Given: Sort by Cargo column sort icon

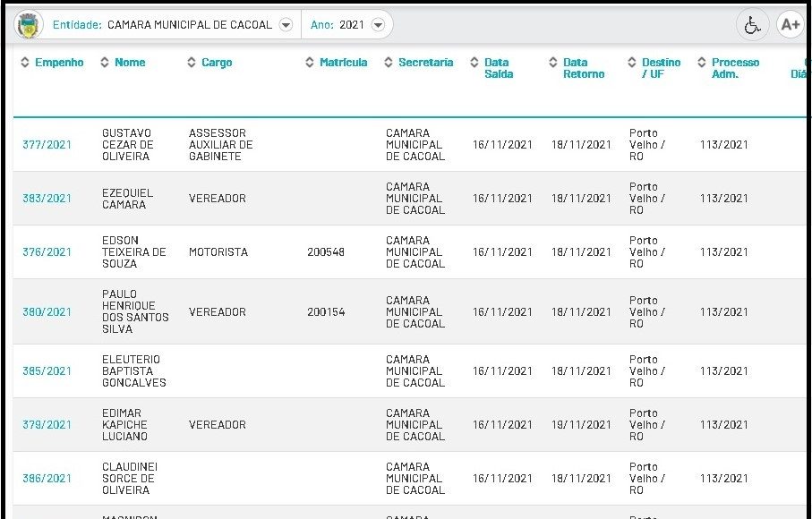Looking at the screenshot, I should click(x=192, y=63).
